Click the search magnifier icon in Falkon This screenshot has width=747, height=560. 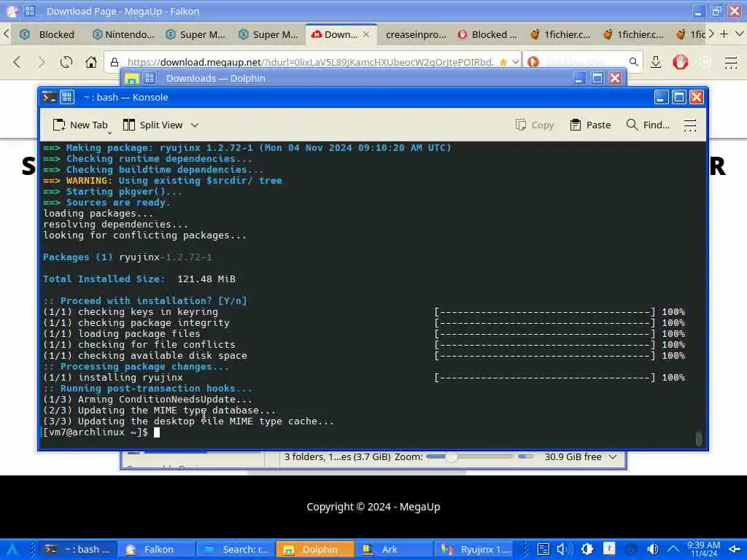coord(633,62)
